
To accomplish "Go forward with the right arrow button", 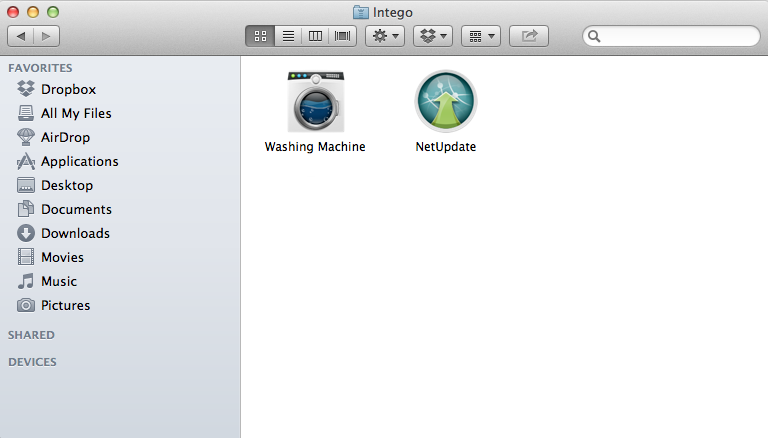I will pyautogui.click(x=47, y=36).
